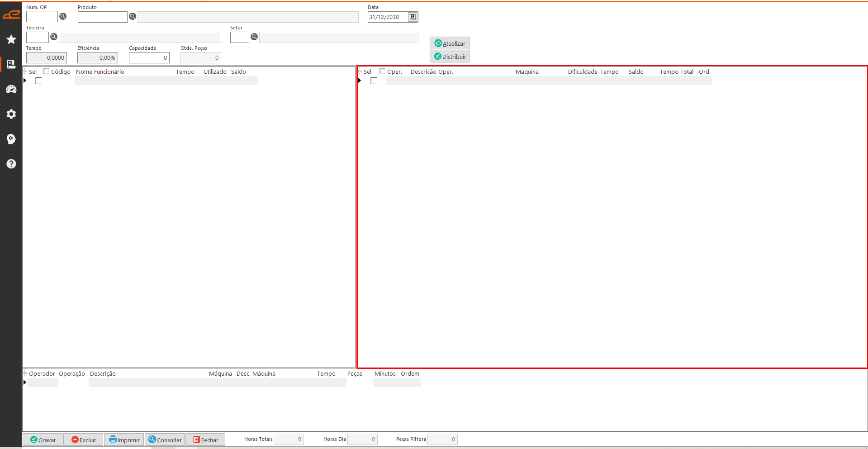Click the search icon beside Terceiro field

click(x=54, y=37)
